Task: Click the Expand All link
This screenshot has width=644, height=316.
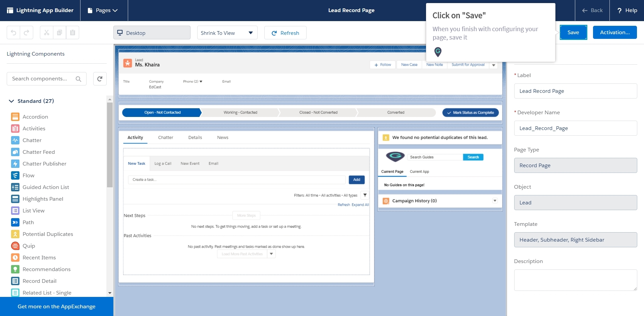Action: coord(360,205)
